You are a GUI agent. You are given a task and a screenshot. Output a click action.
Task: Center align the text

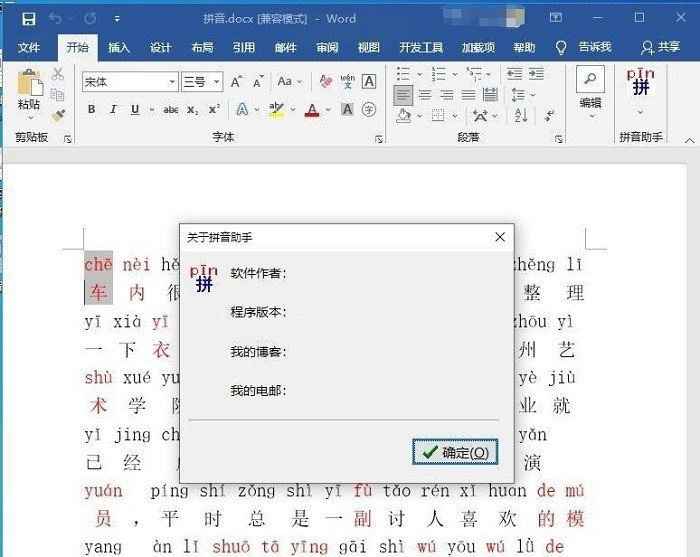tap(425, 95)
